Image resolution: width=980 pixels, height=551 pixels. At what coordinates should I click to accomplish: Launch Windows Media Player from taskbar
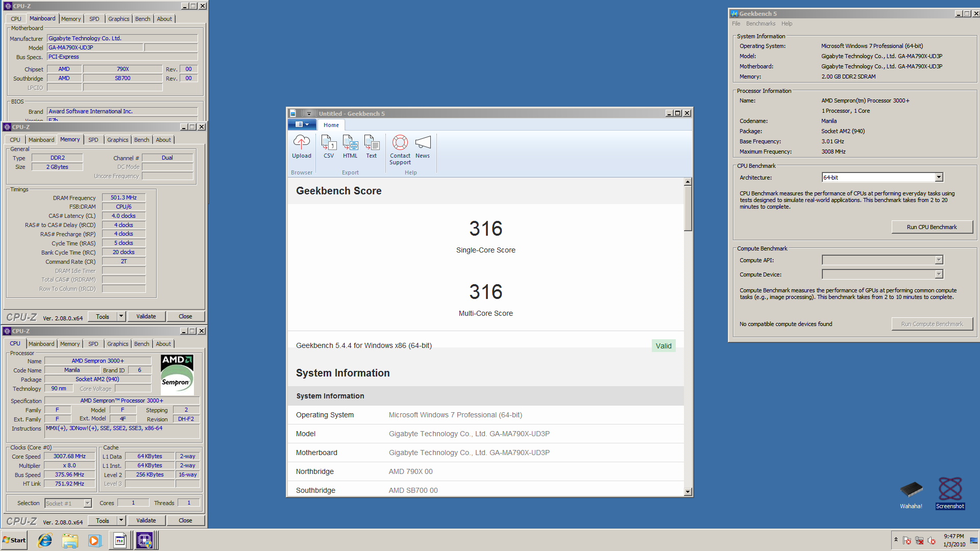point(94,540)
